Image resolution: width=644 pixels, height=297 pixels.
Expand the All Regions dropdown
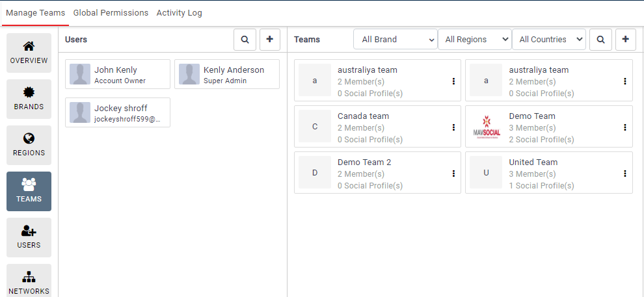click(475, 40)
